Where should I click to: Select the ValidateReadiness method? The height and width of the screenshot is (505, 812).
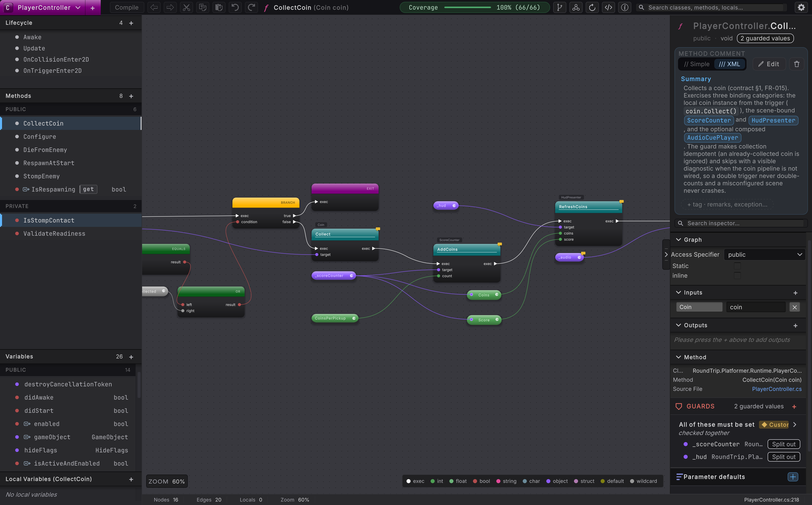71,234
